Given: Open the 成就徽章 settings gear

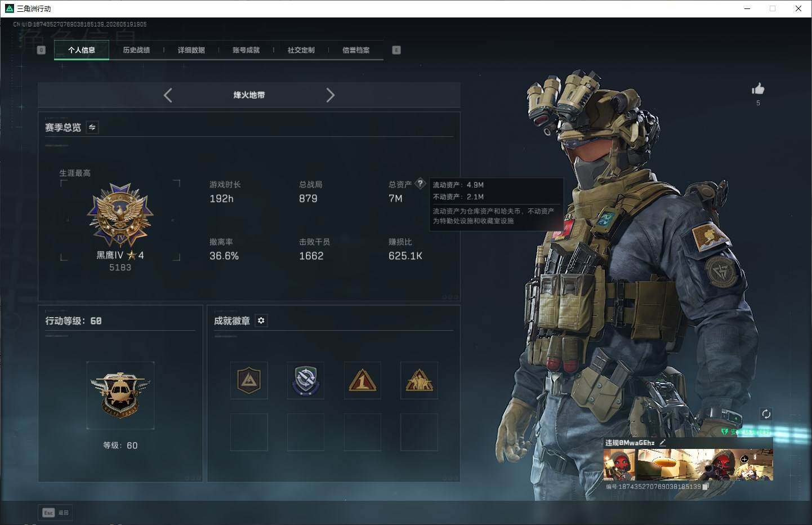Looking at the screenshot, I should click(x=261, y=321).
